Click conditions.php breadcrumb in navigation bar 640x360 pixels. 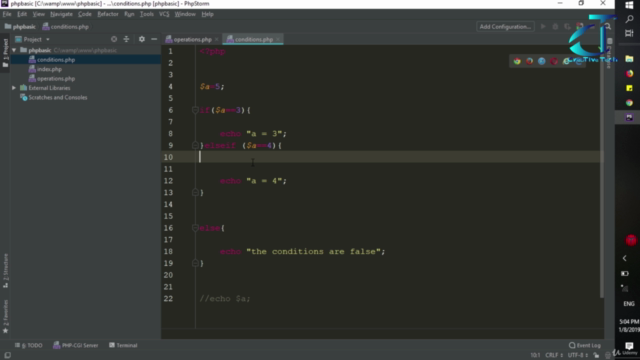point(66,27)
